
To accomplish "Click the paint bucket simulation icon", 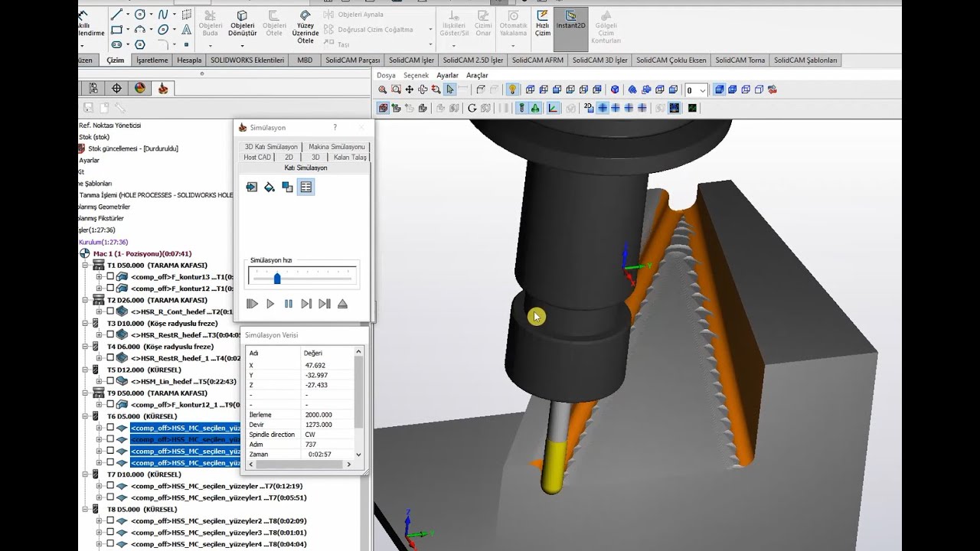I will (x=269, y=187).
